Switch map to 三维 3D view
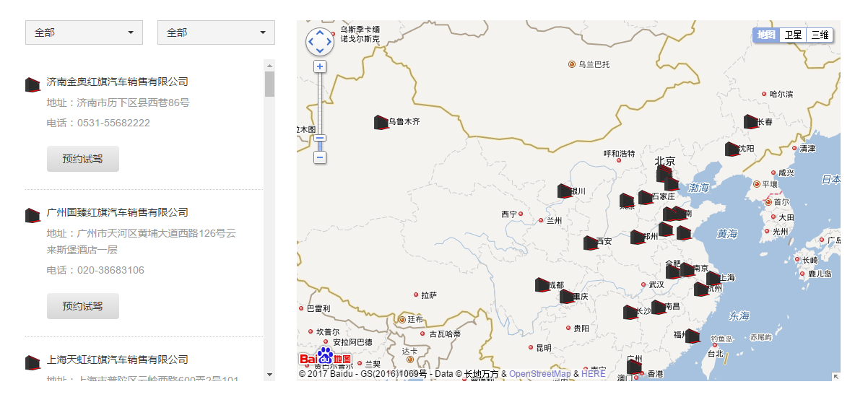This screenshot has width=868, height=405. point(819,35)
